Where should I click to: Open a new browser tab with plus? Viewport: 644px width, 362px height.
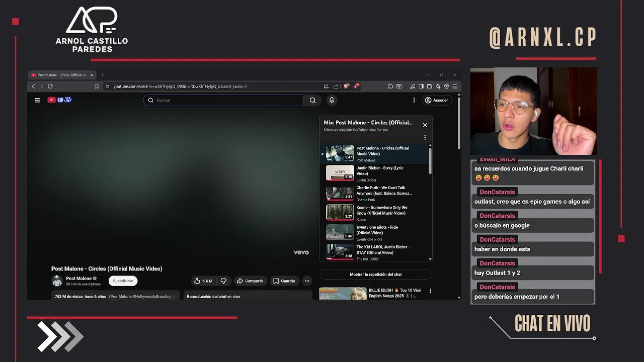click(x=102, y=75)
